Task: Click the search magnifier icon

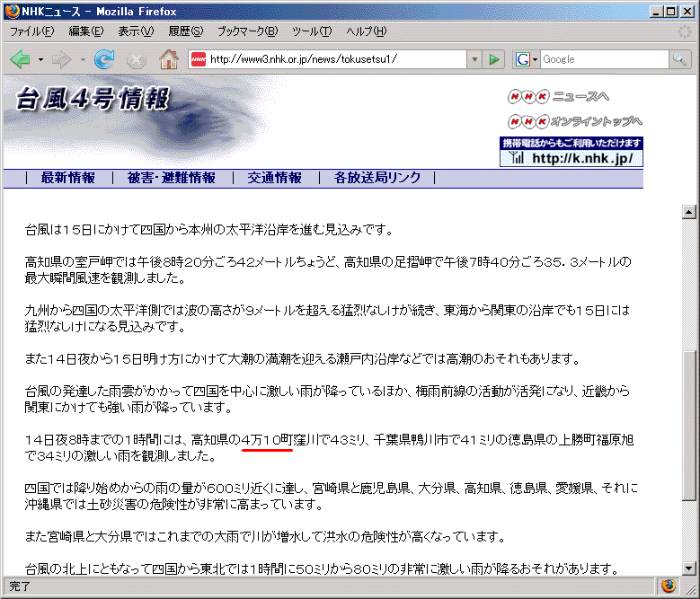Action: (x=680, y=59)
